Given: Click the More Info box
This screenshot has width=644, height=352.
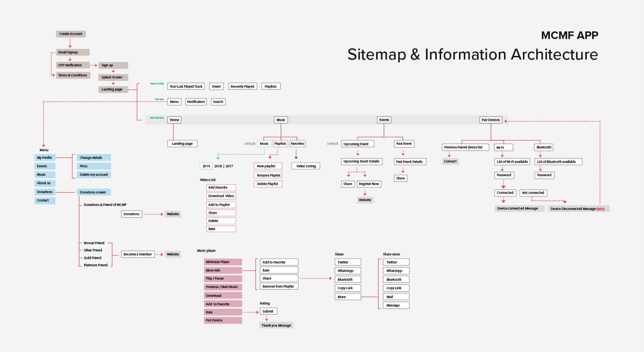Looking at the screenshot, I should coord(223,270).
